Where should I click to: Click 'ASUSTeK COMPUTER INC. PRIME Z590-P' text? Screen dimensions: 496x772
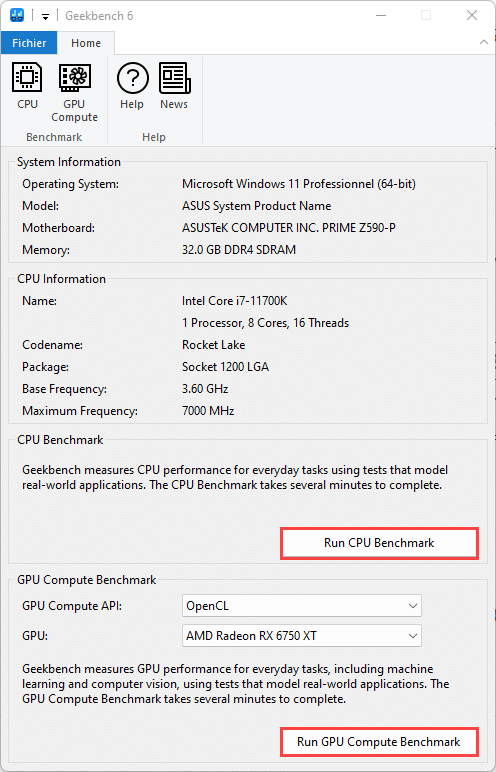pos(289,228)
